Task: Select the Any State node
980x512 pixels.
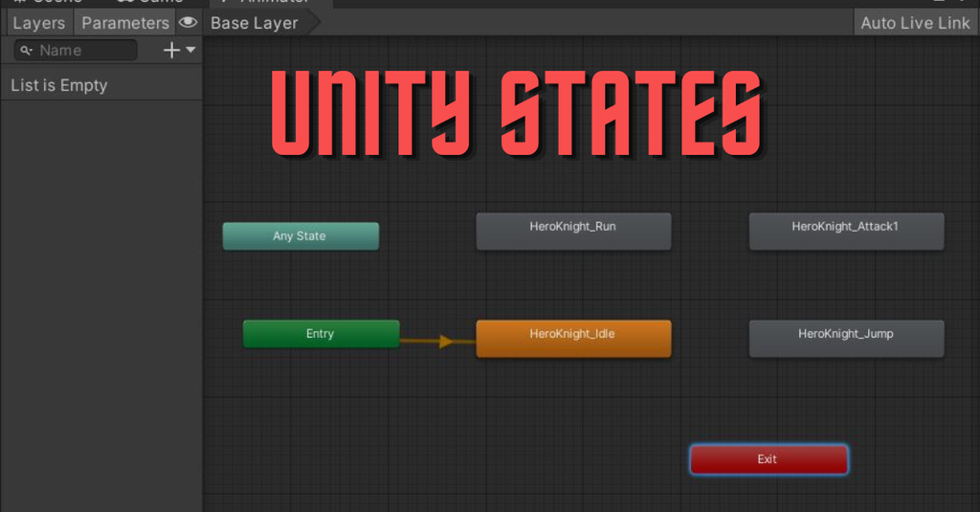Action: tap(301, 236)
